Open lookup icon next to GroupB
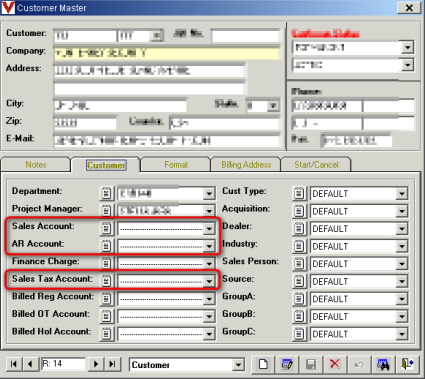The width and height of the screenshot is (425, 379). [x=299, y=316]
